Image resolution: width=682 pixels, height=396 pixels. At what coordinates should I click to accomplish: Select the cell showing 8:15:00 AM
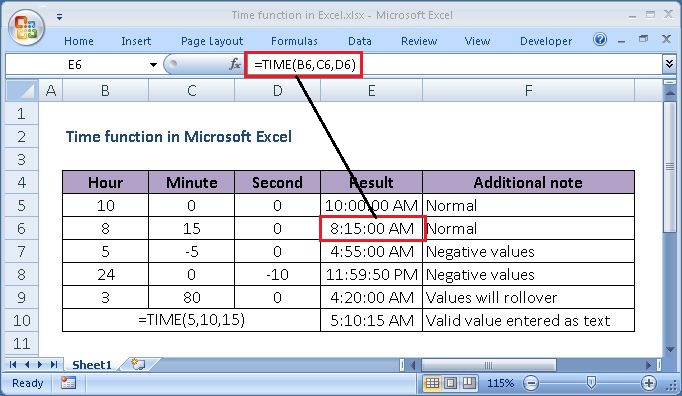pos(372,228)
